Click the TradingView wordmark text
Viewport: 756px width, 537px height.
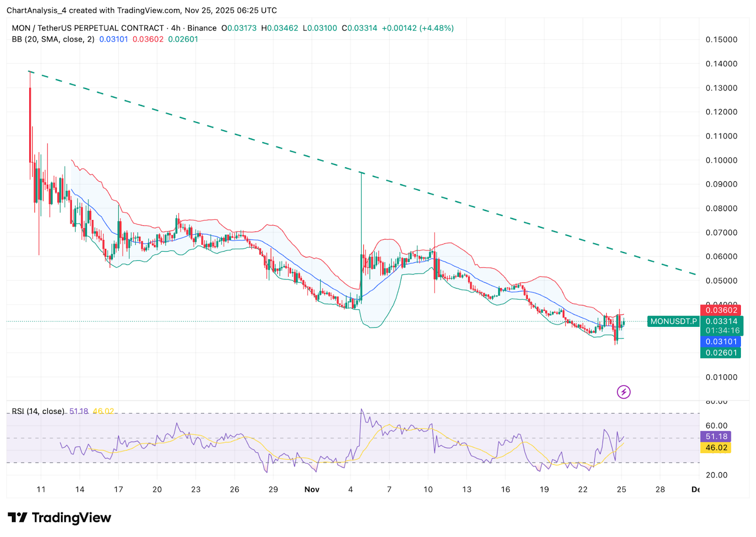71,518
